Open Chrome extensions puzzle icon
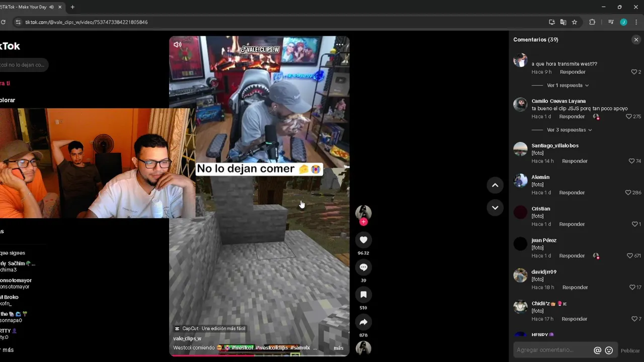644x362 pixels. tap(592, 22)
